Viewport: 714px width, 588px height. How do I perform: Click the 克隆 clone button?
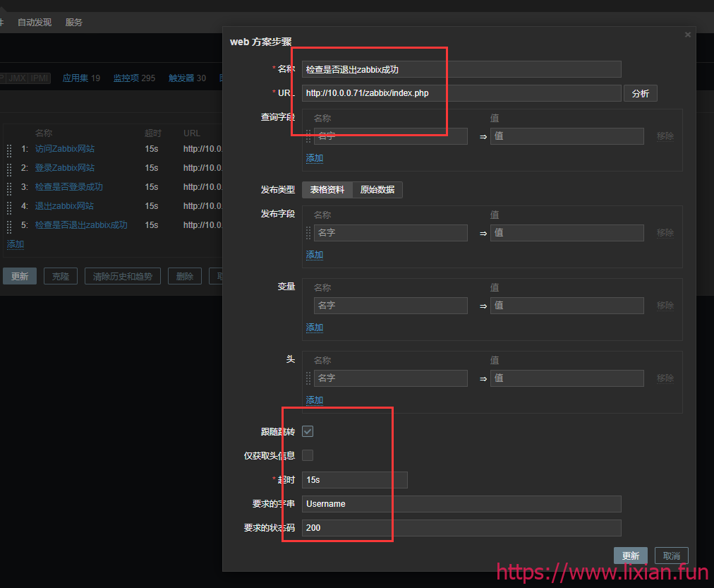coord(61,276)
